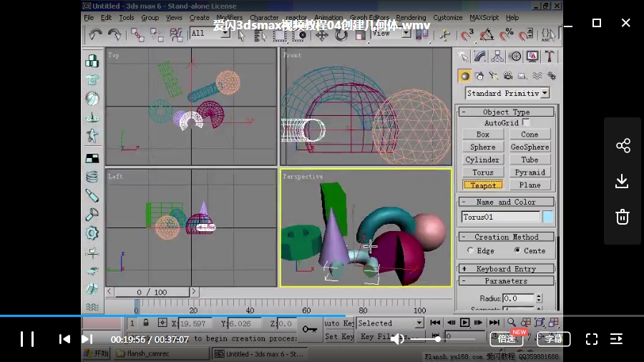Open the File menu
The height and width of the screenshot is (362, 644).
point(89,18)
